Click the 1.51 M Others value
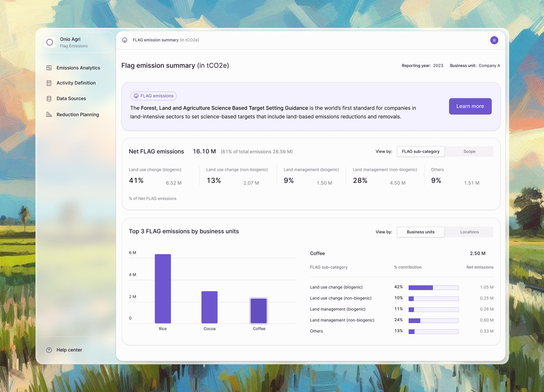The width and height of the screenshot is (544, 392). pyautogui.click(x=472, y=183)
